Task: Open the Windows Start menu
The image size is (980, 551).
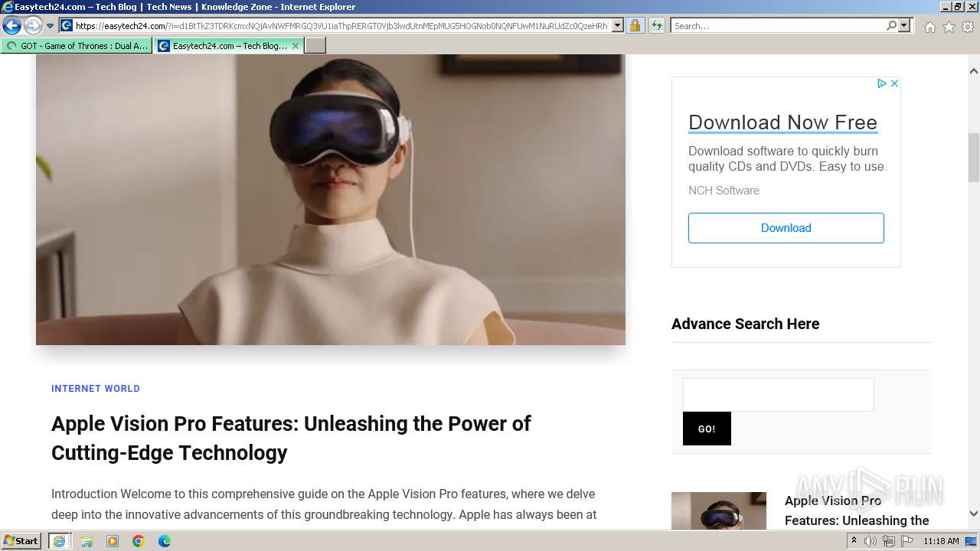Action: point(21,541)
